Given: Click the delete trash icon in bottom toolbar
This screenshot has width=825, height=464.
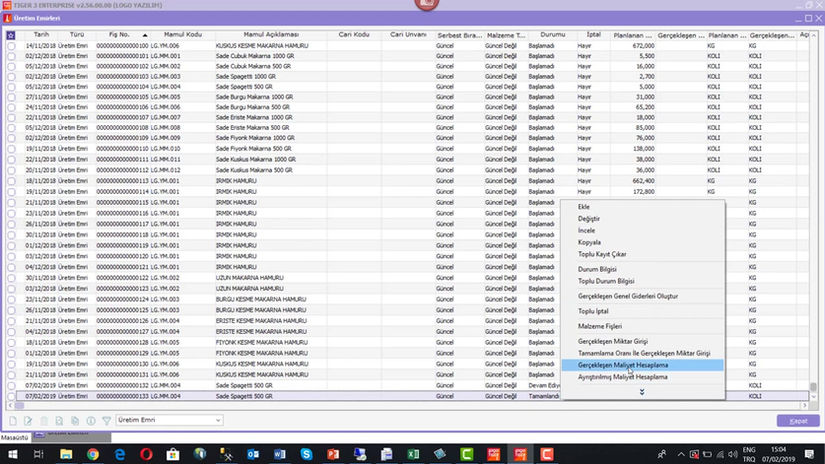Looking at the screenshot, I should 44,421.
